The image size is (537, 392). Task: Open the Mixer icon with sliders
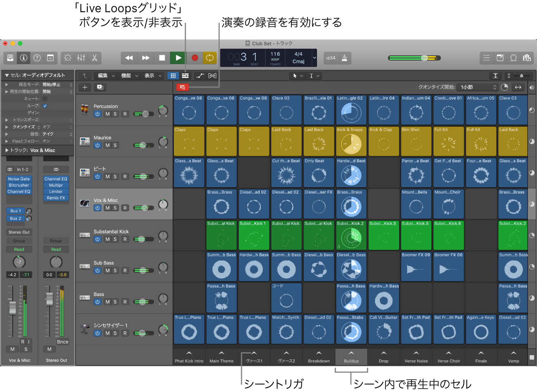(81, 58)
